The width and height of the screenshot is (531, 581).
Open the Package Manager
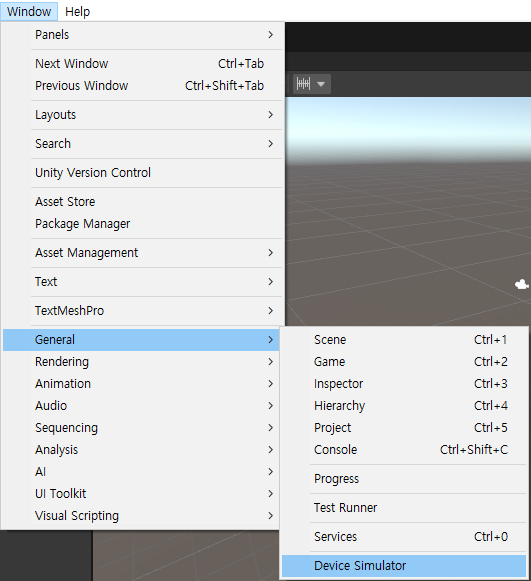(x=141, y=223)
